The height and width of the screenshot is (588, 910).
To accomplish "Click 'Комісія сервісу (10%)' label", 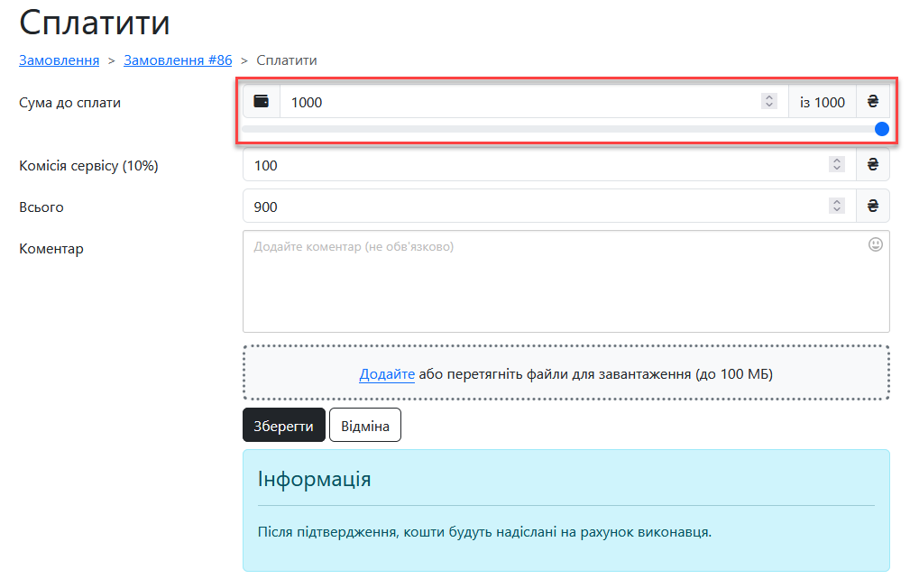I will pos(88,166).
